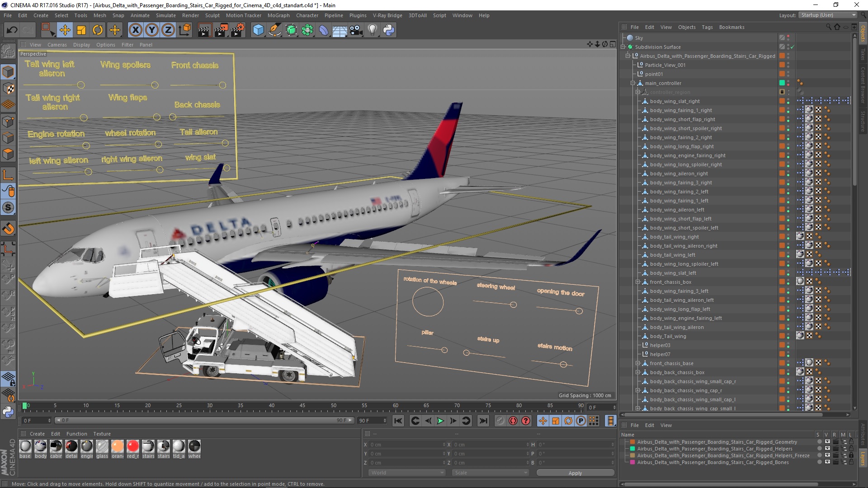Go to start of timeline

398,421
